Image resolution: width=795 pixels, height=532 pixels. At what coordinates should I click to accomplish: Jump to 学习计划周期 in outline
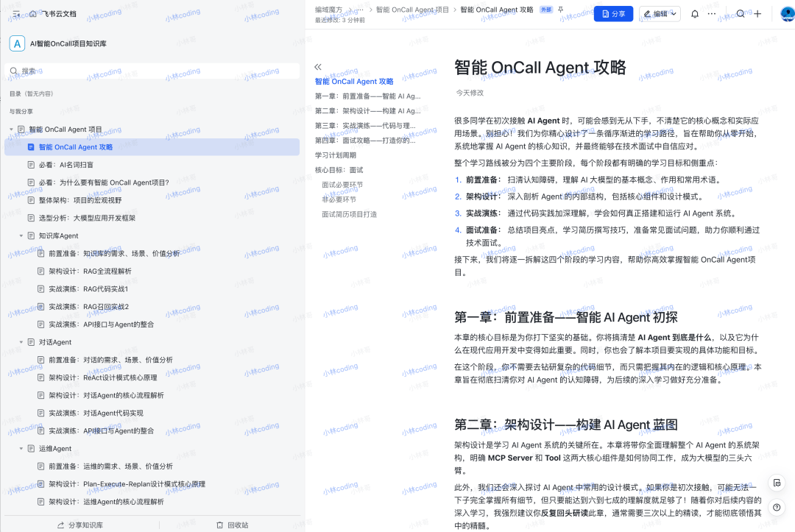coord(336,155)
